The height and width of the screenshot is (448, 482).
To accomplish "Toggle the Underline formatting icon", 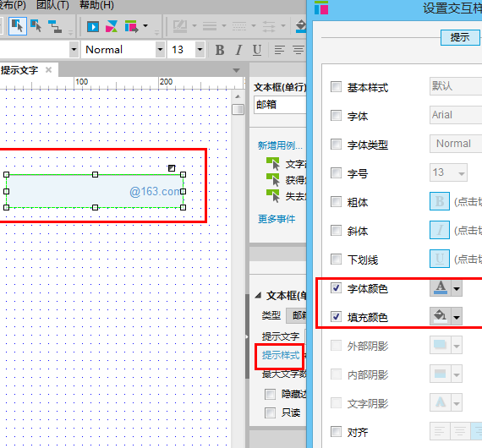I will [257, 50].
